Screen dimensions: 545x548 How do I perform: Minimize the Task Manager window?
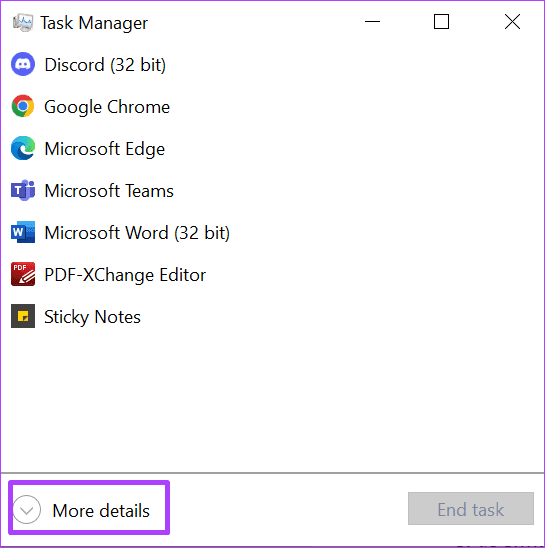372,22
